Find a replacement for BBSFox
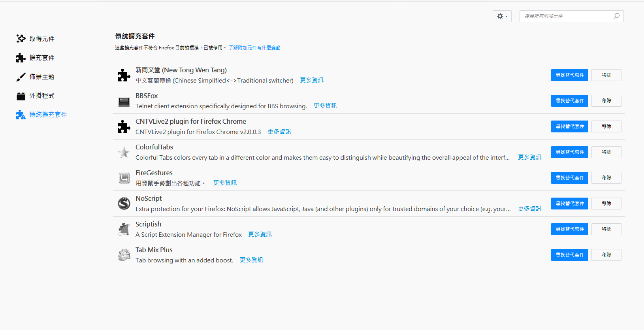The image size is (644, 330). click(570, 101)
